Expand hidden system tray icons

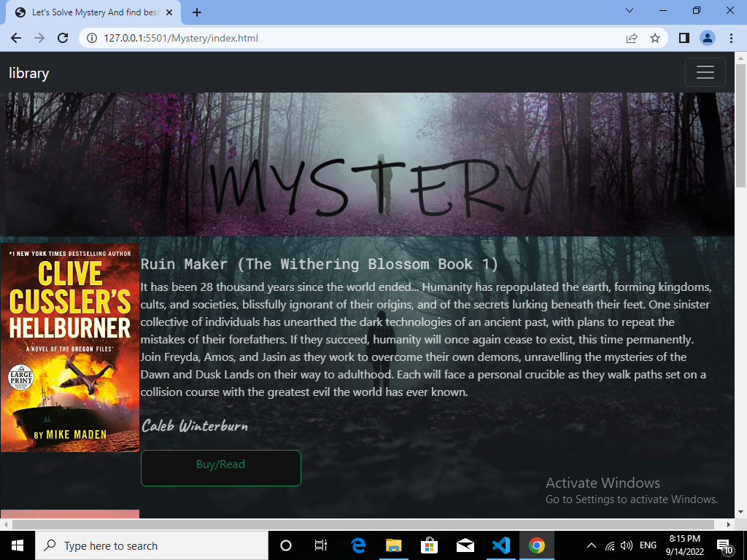pyautogui.click(x=591, y=545)
